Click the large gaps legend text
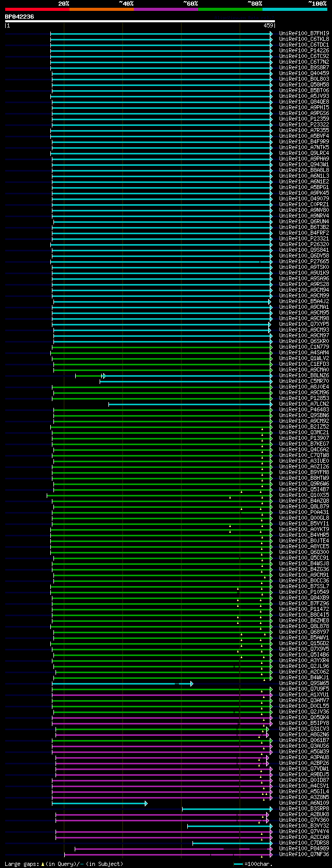This screenshot has height=868, width=332. [x=64, y=864]
